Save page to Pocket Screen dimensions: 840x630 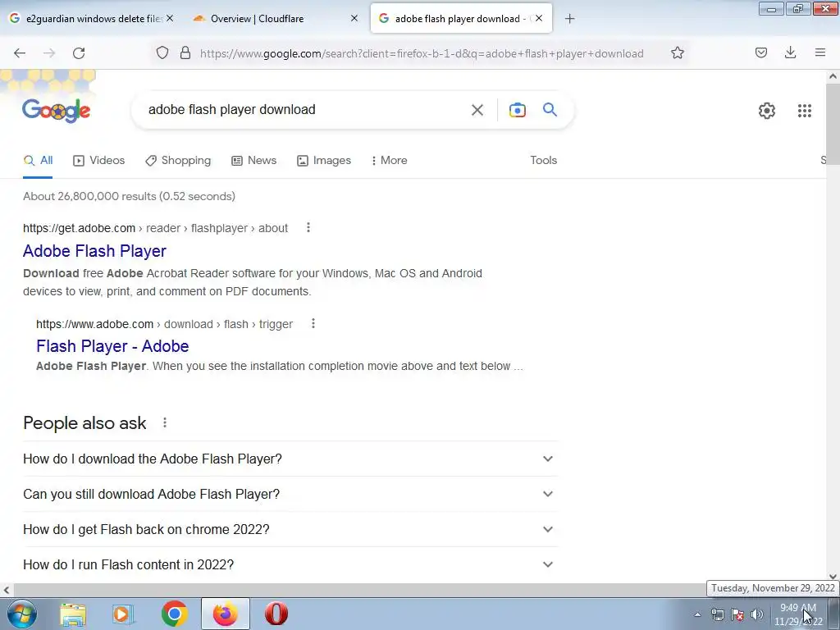click(761, 52)
